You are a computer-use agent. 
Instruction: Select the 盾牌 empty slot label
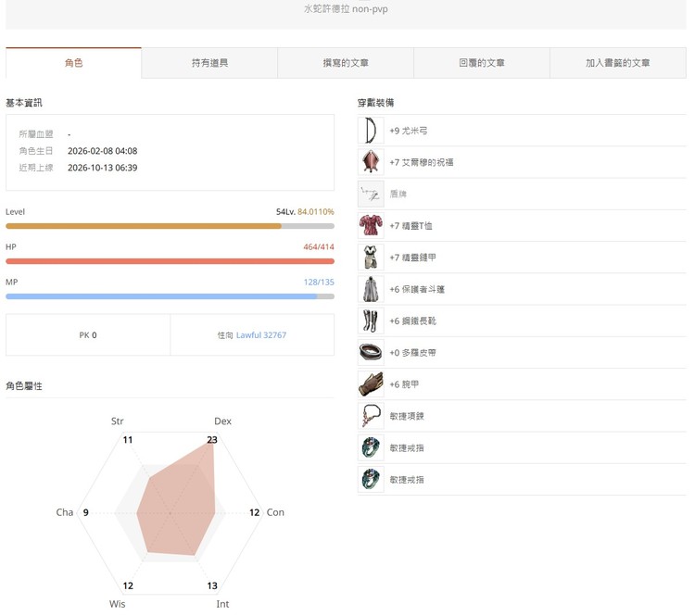click(398, 195)
